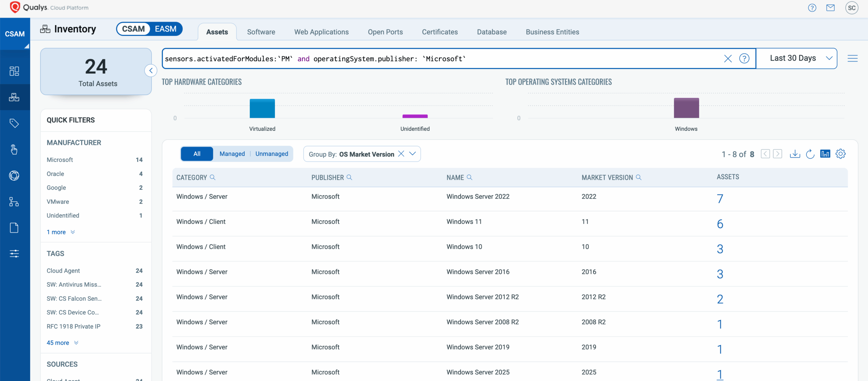Open the Open Ports tab
868x381 pixels.
(x=385, y=32)
